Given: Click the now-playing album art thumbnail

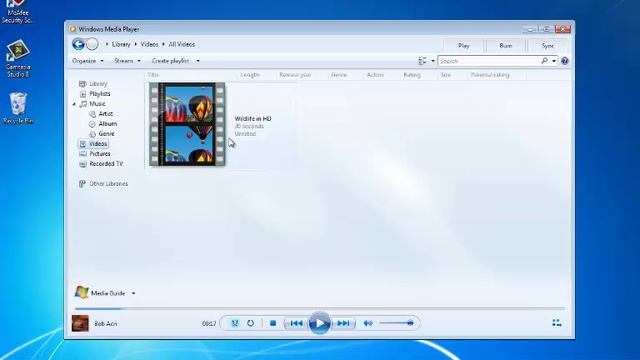Looking at the screenshot, I should 80,323.
